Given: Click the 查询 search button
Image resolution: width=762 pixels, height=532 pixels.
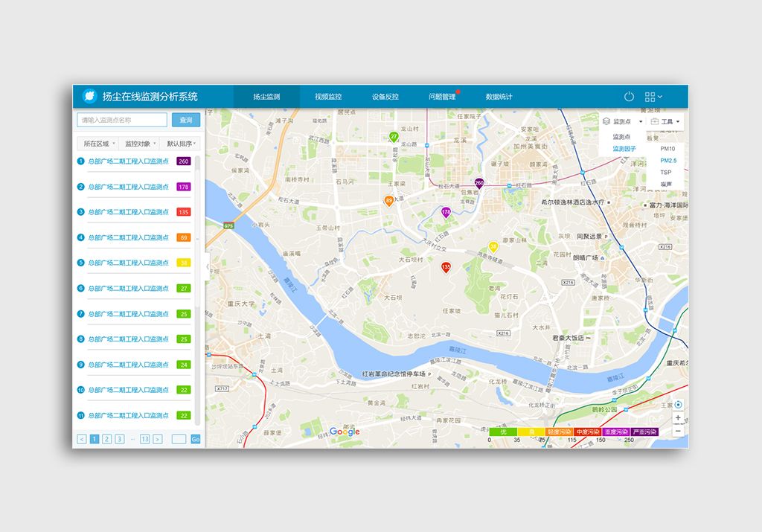Looking at the screenshot, I should (x=186, y=120).
